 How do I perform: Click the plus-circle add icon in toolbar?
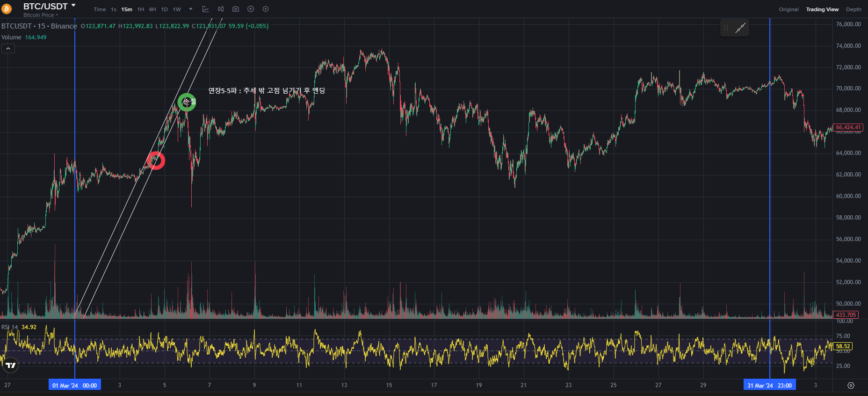[x=251, y=9]
